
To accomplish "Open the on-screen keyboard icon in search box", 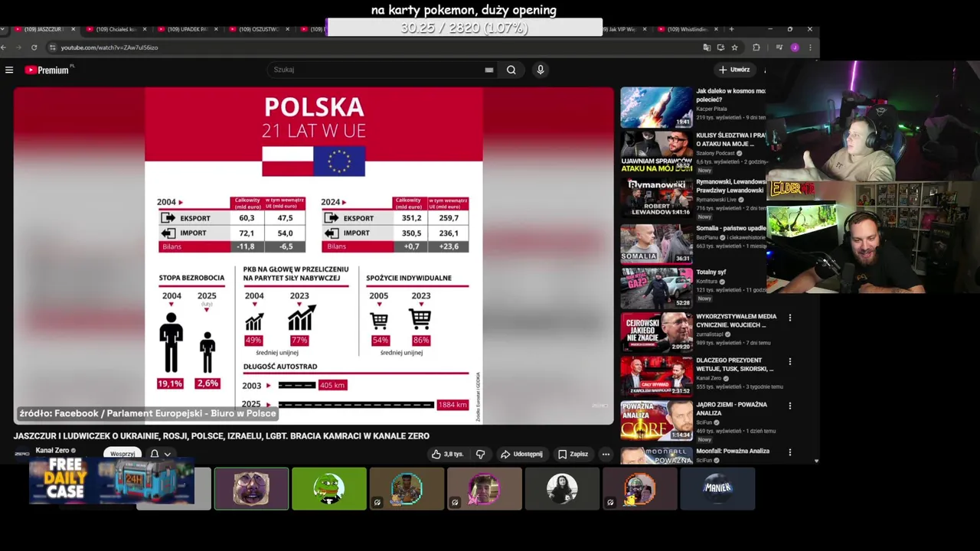I will pyautogui.click(x=488, y=70).
